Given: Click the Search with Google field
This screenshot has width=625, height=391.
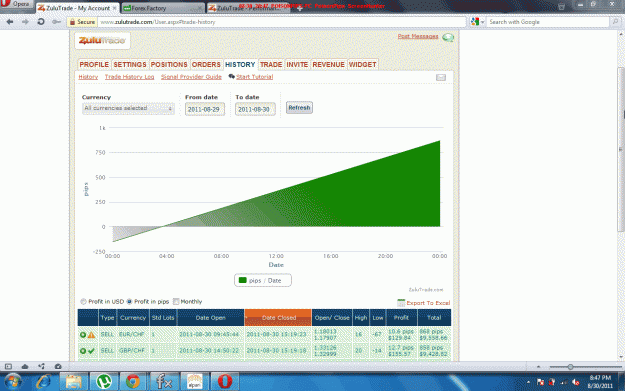Looking at the screenshot, I should [548, 22].
